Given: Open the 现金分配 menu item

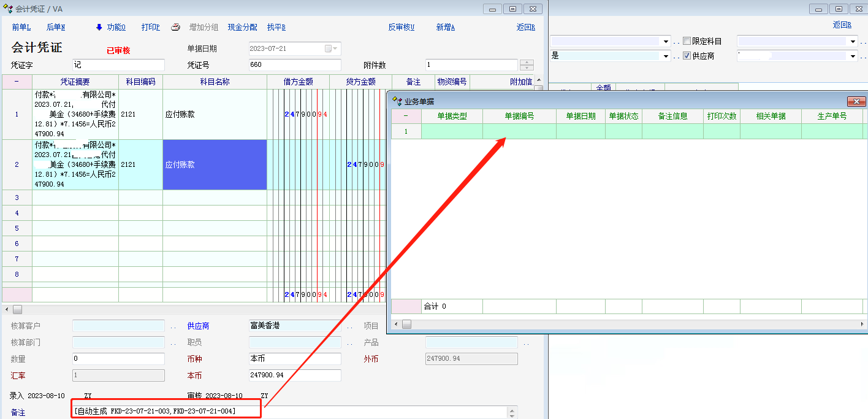Looking at the screenshot, I should [x=242, y=28].
